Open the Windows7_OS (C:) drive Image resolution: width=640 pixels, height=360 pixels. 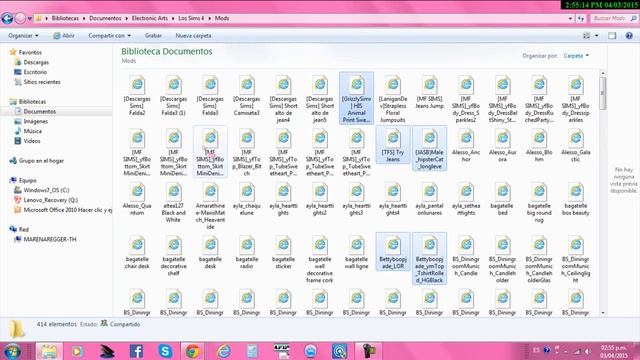pos(46,190)
